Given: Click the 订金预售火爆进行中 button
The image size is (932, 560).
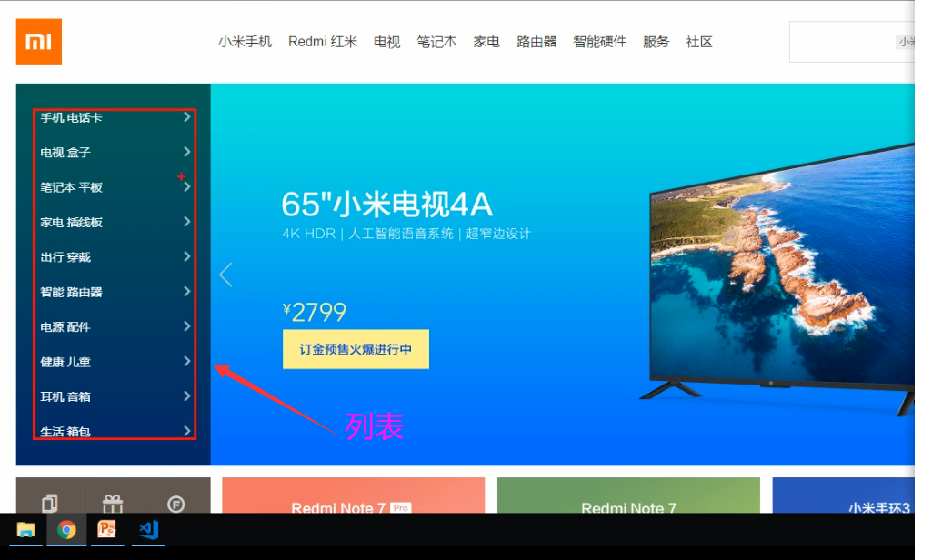Looking at the screenshot, I should (356, 349).
